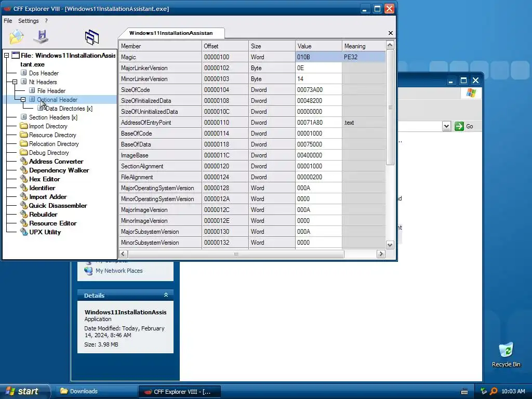Open My Network Places link
Screen dimensions: 532x399
pyautogui.click(x=119, y=271)
